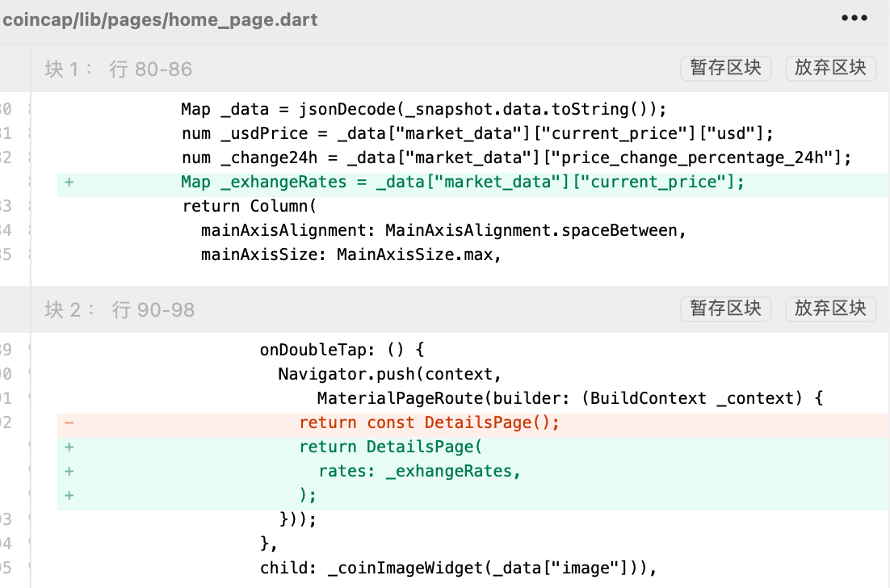
Task: Click the onDoubleTap code line
Action: pyautogui.click(x=342, y=351)
